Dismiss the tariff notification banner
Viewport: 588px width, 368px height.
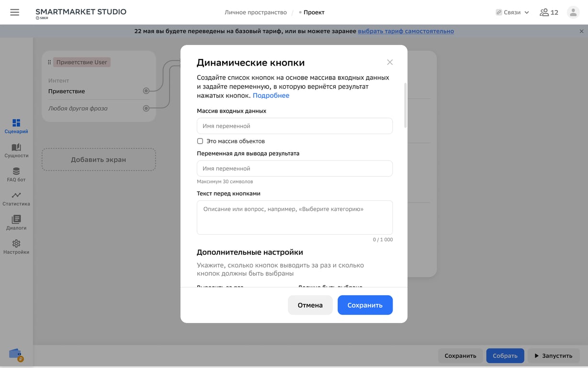[x=582, y=31]
